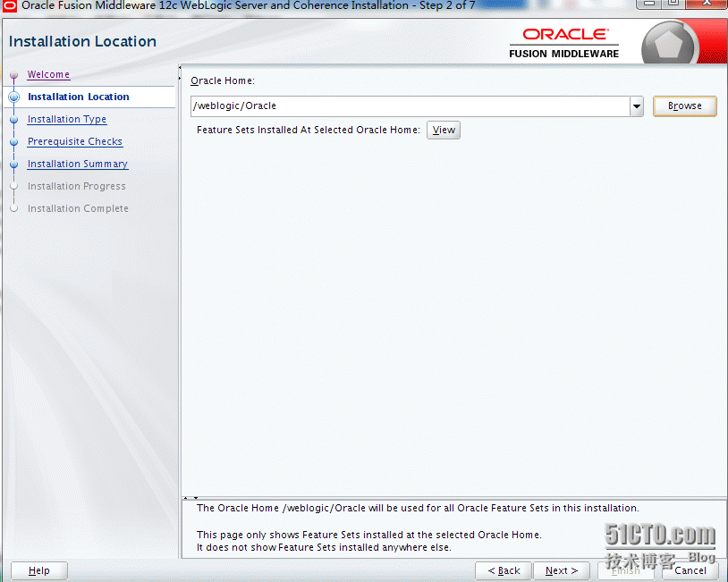Open the Oracle Home path dropdown arrow
Screen dimensions: 728x582
coord(637,106)
